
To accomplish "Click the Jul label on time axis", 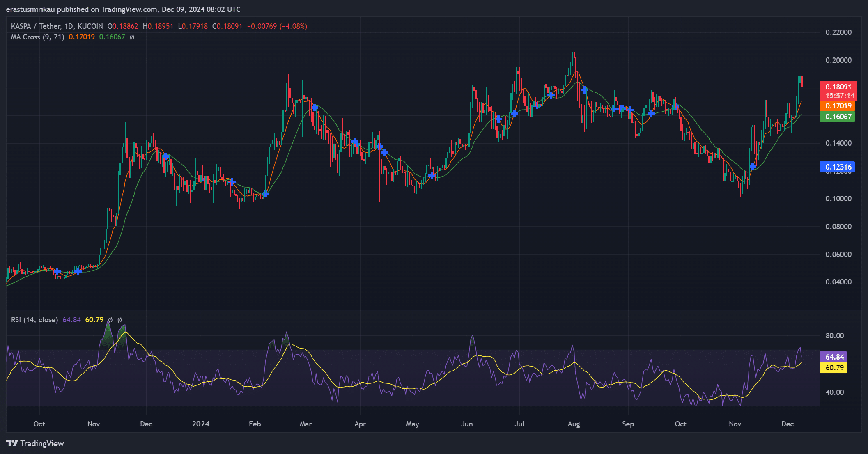I will coord(519,424).
